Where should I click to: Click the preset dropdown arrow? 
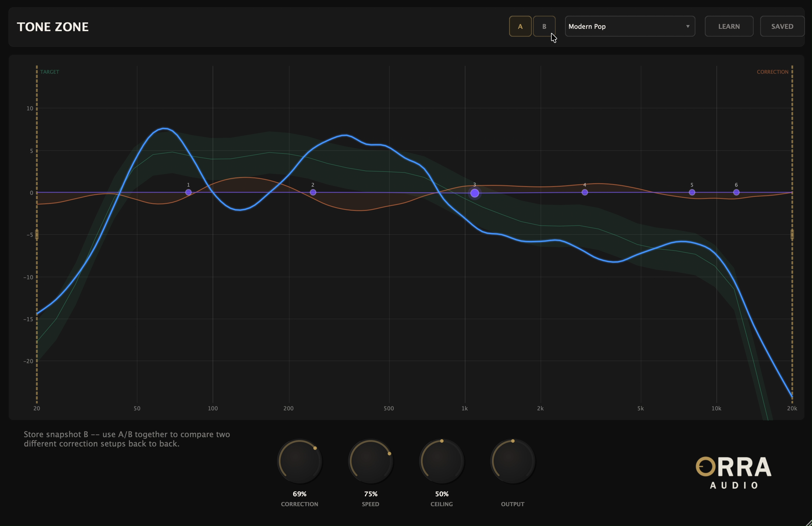click(x=687, y=26)
